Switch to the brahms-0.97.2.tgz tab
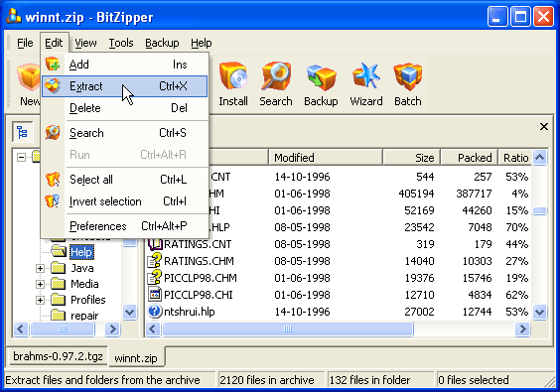Viewport: 560px width, 392px height. pos(58,356)
